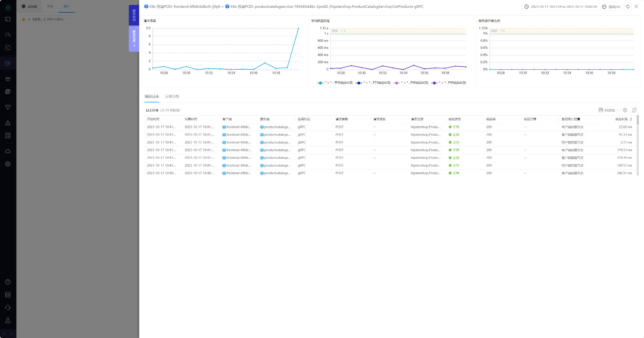Viewport: 644px width, 338px height.
Task: Click the log table vertical scrollbar
Action: click(x=637, y=120)
